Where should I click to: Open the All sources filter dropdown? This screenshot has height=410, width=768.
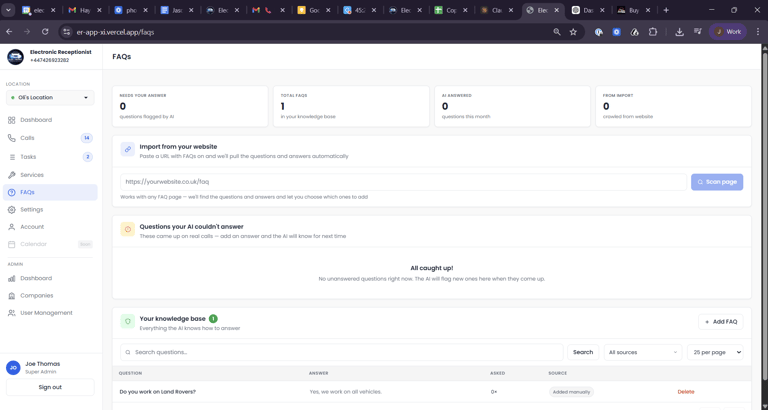tap(643, 352)
